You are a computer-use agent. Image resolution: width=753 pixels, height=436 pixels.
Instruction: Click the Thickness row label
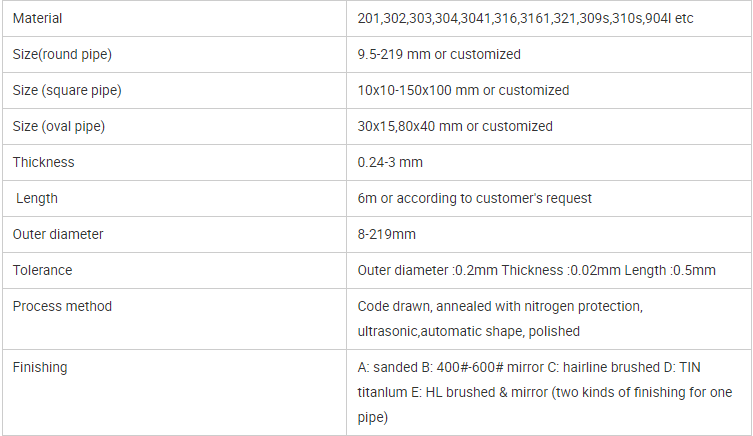(x=43, y=162)
